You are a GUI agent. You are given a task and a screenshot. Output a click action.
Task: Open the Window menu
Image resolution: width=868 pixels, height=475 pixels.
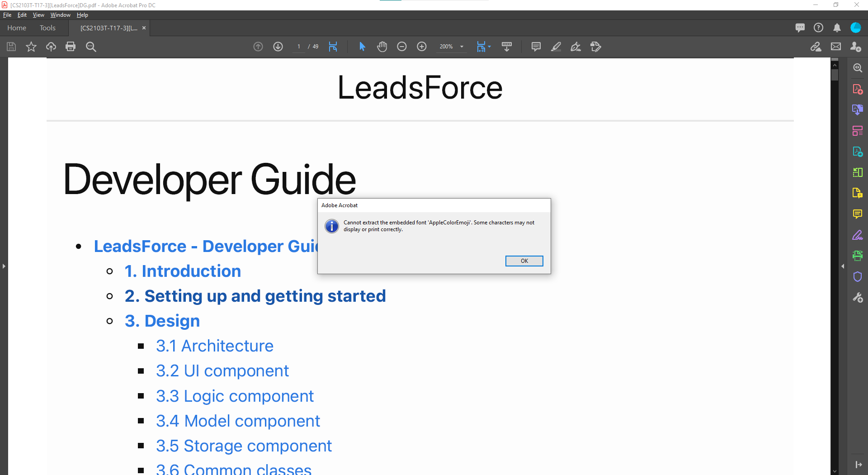(60, 15)
